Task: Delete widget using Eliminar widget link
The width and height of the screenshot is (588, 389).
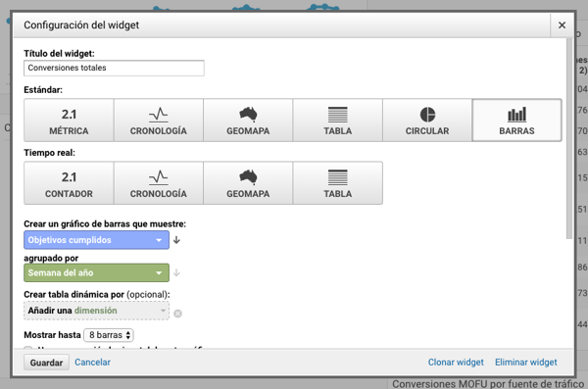Action: pyautogui.click(x=525, y=363)
